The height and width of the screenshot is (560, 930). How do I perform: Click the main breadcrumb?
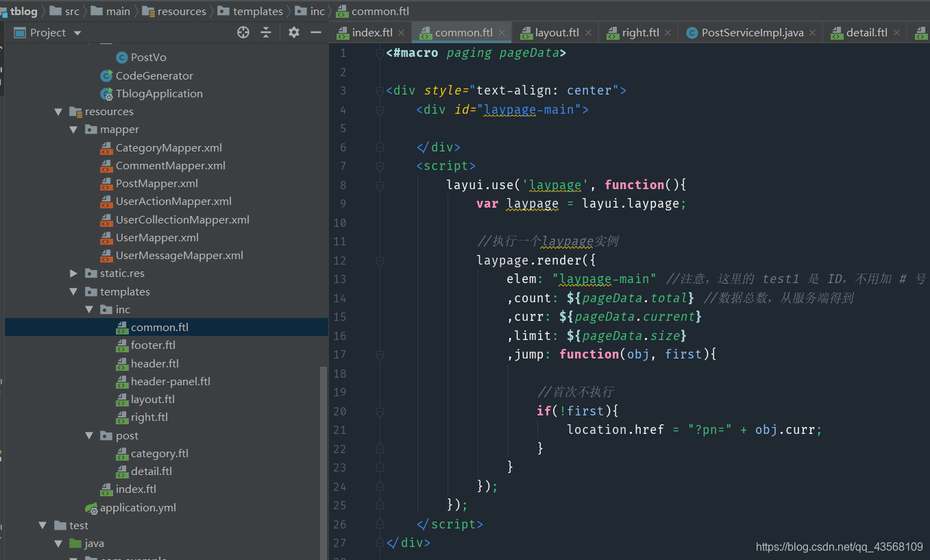tap(110, 11)
